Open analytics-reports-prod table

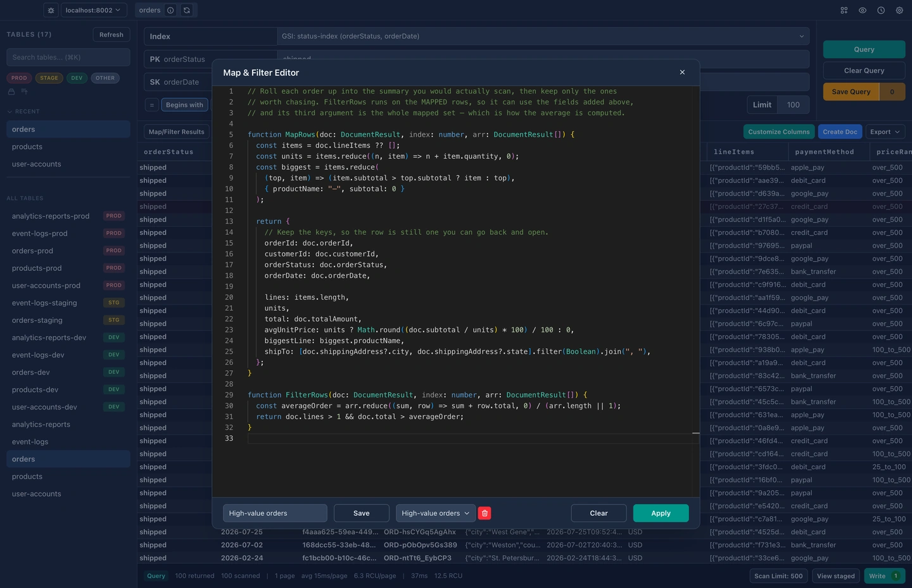pyautogui.click(x=68, y=216)
